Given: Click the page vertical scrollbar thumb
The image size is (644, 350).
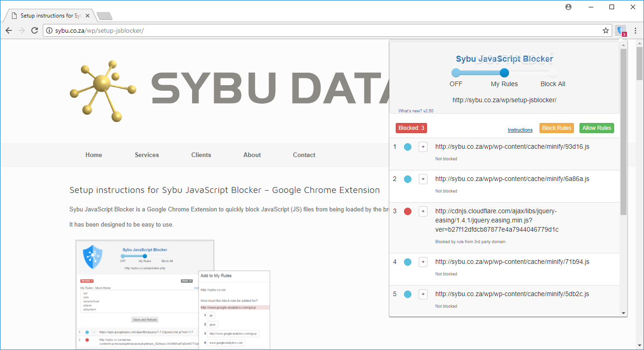Looking at the screenshot, I should pos(640,64).
